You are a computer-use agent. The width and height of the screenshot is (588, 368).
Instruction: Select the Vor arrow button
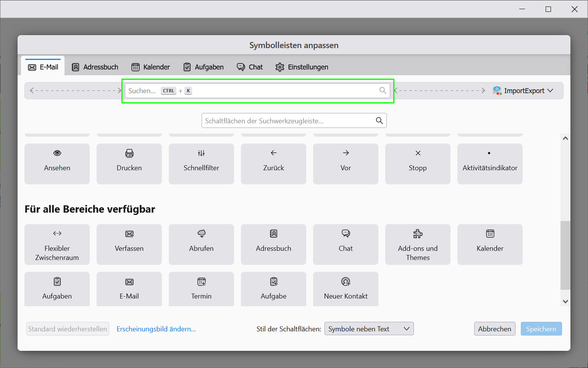346,164
